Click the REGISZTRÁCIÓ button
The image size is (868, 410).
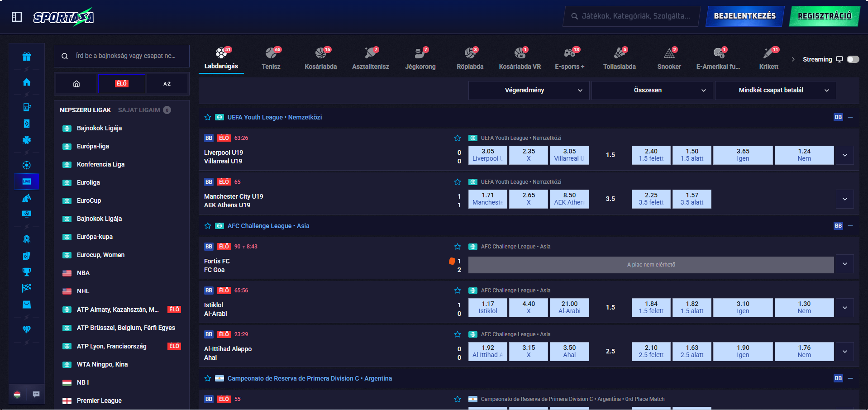825,16
